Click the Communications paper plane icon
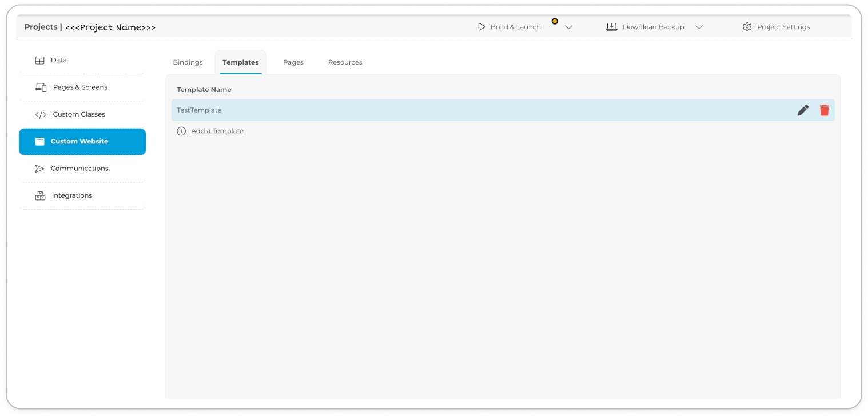This screenshot has height=417, width=868. click(x=39, y=169)
